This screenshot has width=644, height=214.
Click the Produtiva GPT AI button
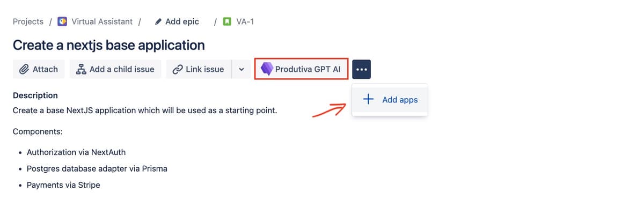(301, 69)
